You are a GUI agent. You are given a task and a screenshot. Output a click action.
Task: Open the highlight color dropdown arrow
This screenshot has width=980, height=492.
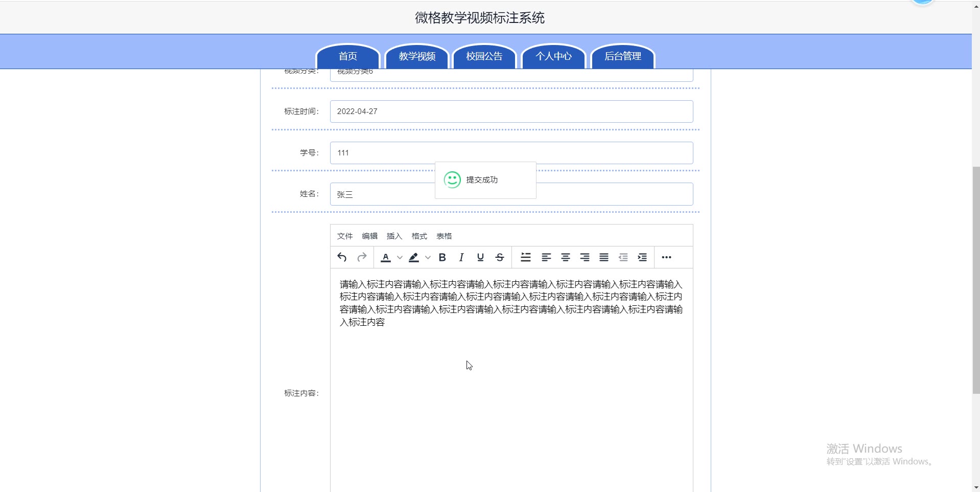point(428,257)
